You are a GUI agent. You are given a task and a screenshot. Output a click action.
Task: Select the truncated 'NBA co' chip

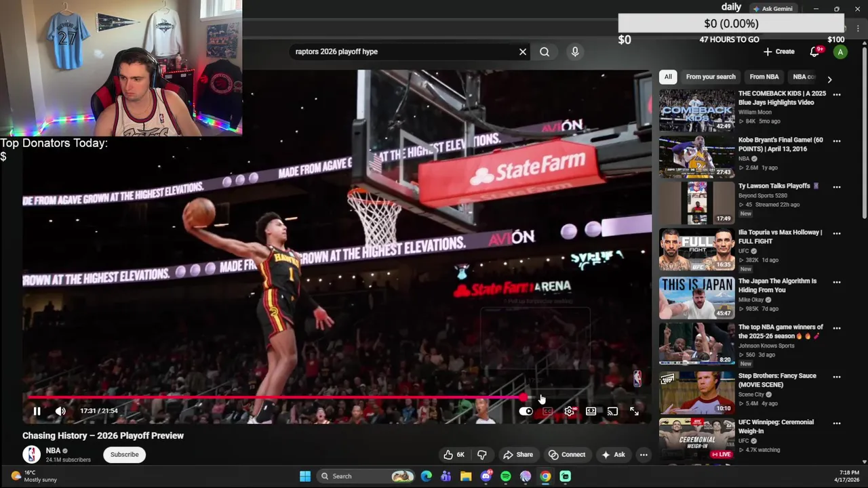pyautogui.click(x=804, y=77)
